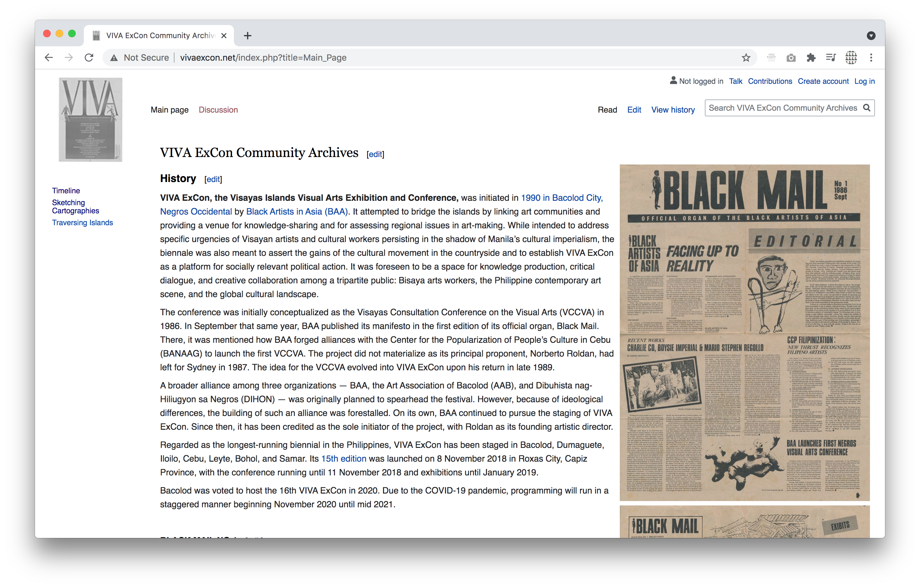
Task: Open a new tab with plus icon
Action: 248,36
